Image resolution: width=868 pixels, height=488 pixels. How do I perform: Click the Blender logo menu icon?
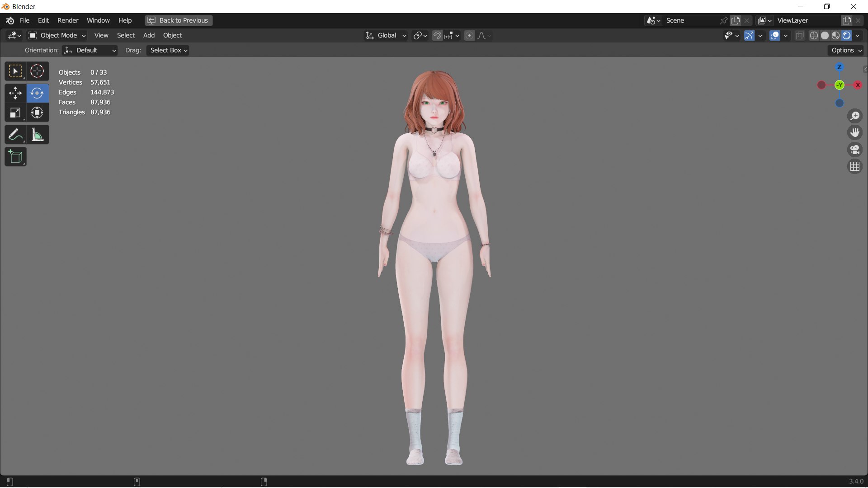click(x=10, y=20)
